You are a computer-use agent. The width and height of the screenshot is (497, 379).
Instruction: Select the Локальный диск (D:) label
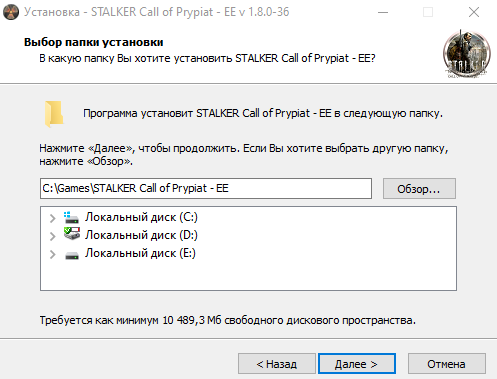(x=141, y=235)
